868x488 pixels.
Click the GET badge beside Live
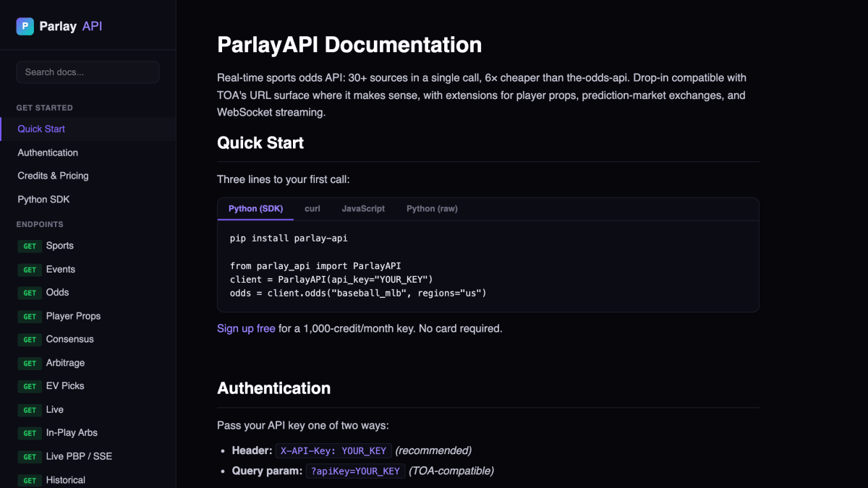click(x=30, y=410)
